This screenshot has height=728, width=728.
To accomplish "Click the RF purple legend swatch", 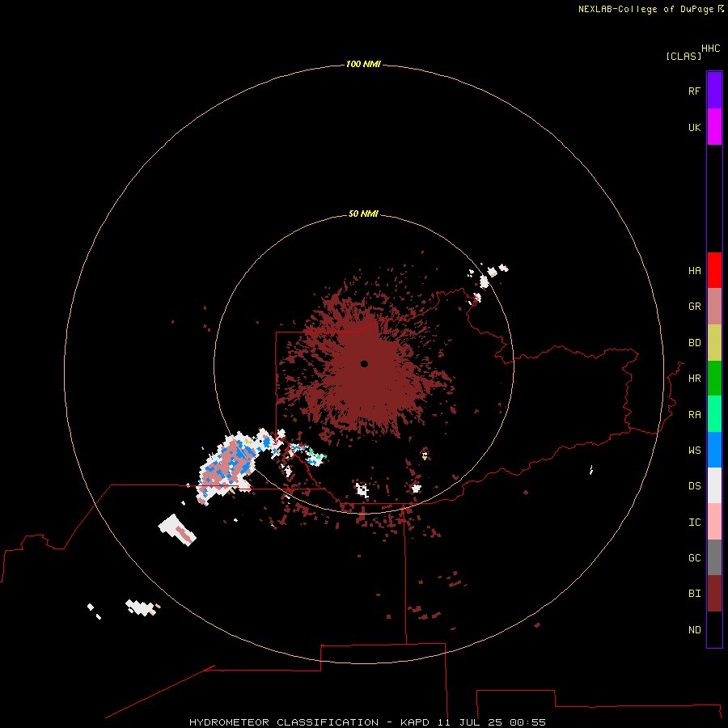I will point(714,91).
